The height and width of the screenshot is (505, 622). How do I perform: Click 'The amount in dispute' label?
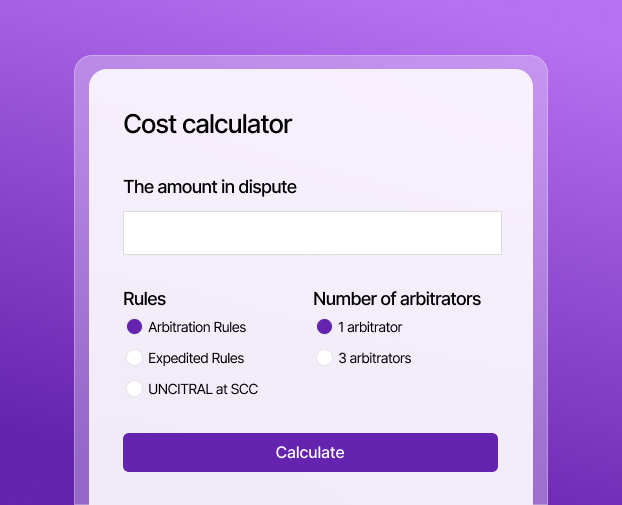click(210, 187)
